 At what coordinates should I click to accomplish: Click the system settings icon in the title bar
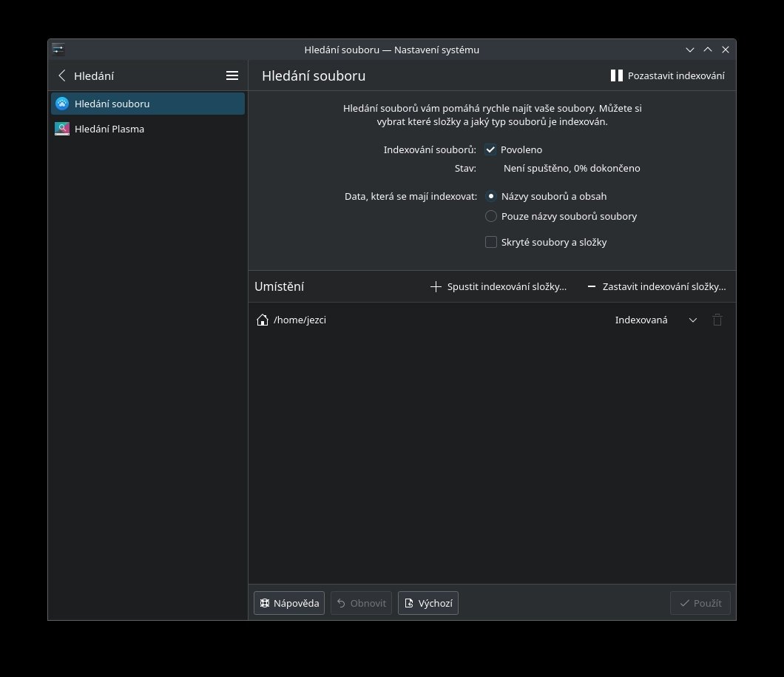58,49
